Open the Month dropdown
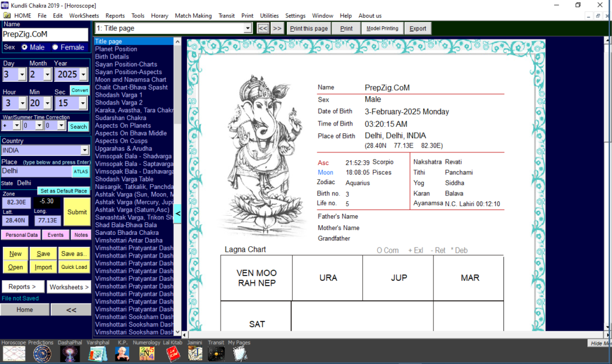 pos(47,74)
